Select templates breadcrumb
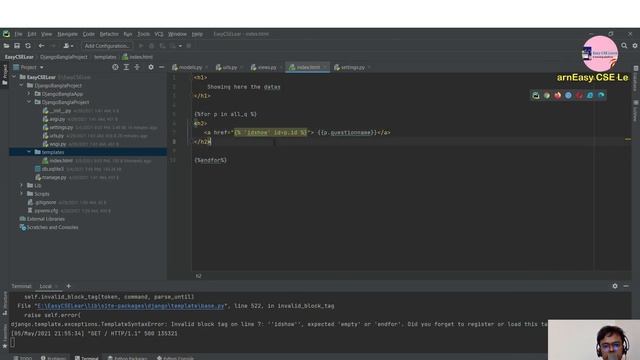The height and width of the screenshot is (360, 640). click(105, 57)
